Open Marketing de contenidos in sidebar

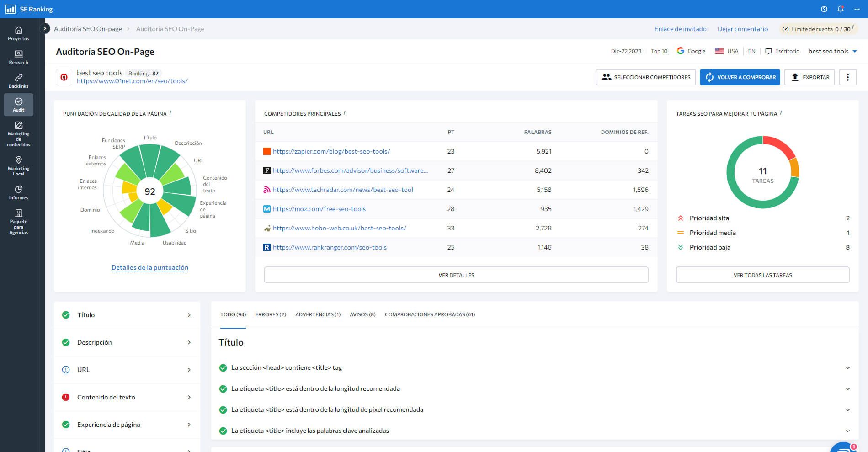tap(18, 134)
